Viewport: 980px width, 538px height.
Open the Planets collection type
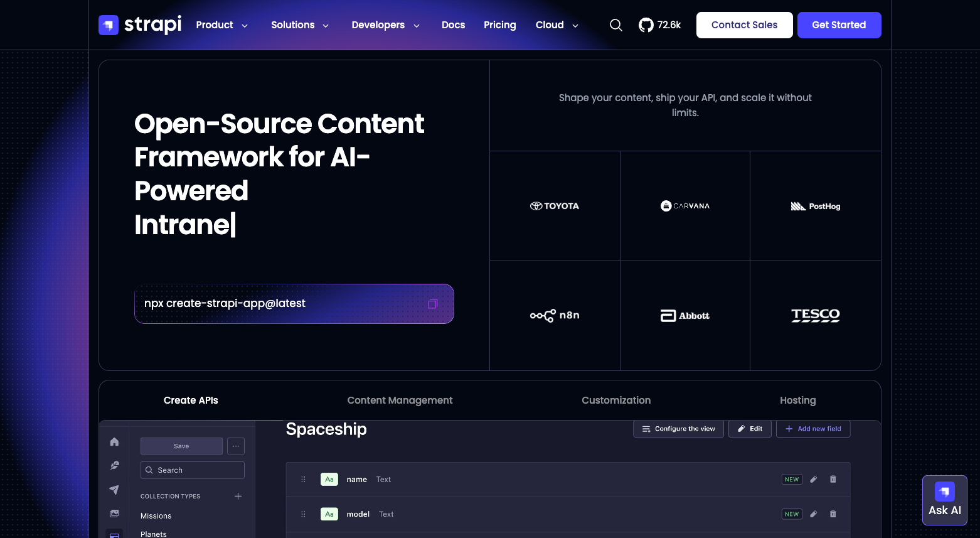154,534
